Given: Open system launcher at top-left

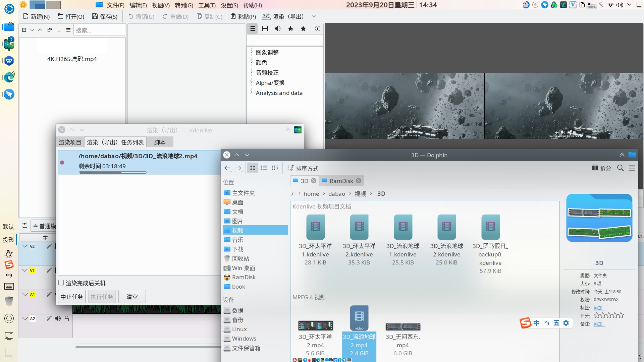Looking at the screenshot, I should [x=9, y=9].
